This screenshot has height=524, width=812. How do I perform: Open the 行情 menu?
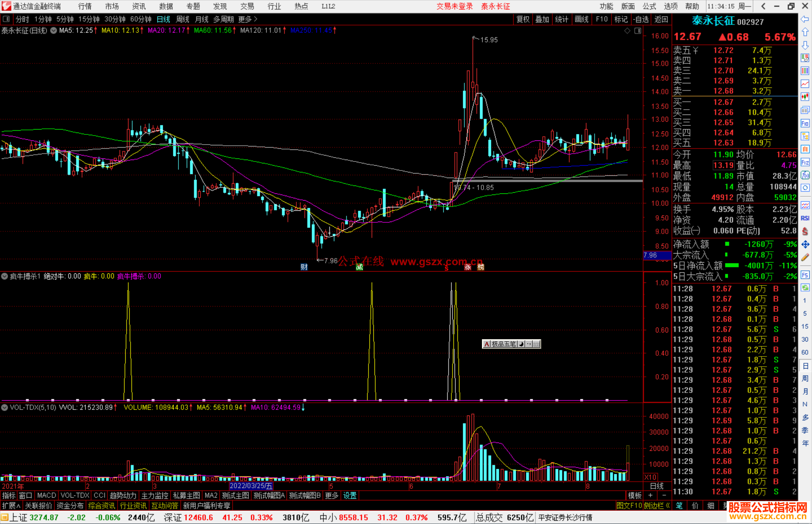coord(85,6)
